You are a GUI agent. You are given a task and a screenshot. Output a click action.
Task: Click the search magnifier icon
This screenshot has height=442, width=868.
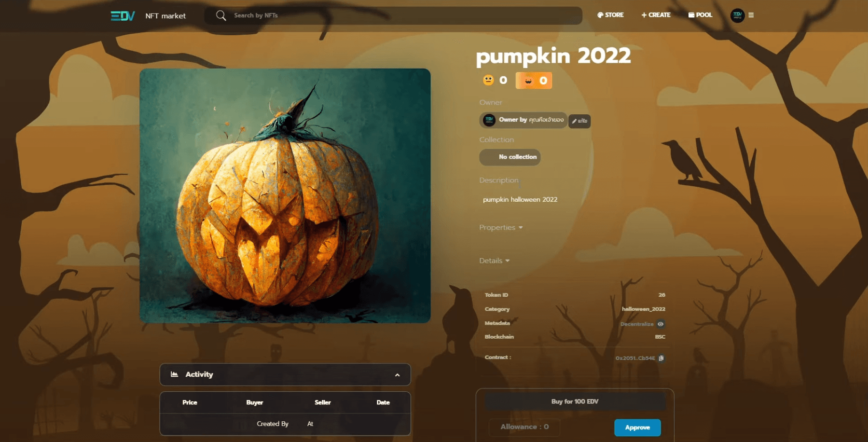click(221, 15)
